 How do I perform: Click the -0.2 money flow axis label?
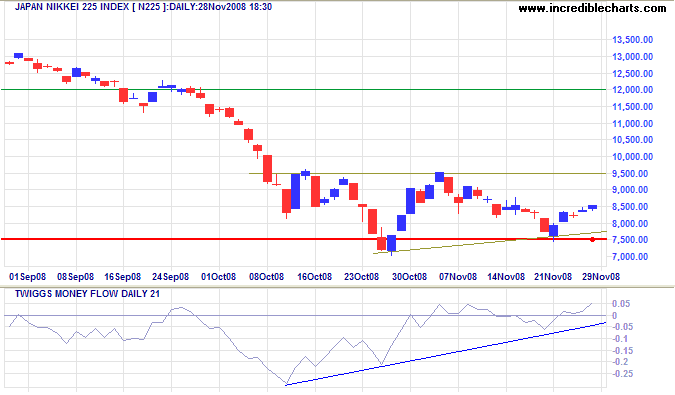(620, 362)
